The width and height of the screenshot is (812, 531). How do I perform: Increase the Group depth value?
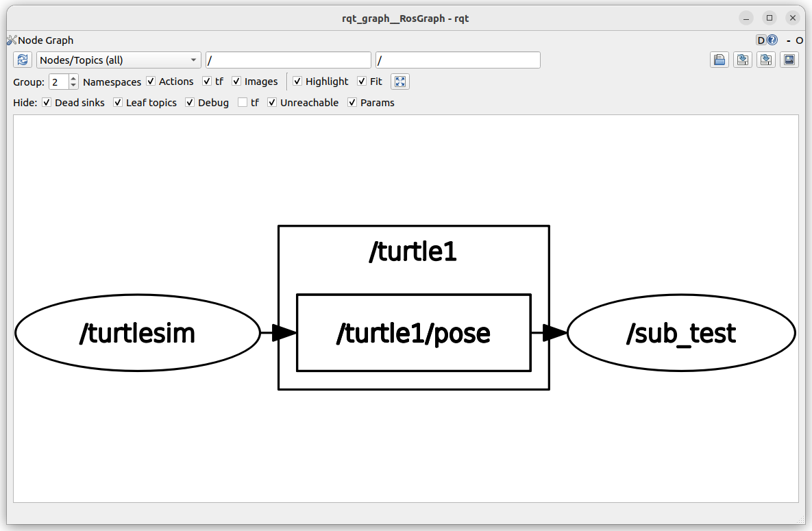(73, 78)
